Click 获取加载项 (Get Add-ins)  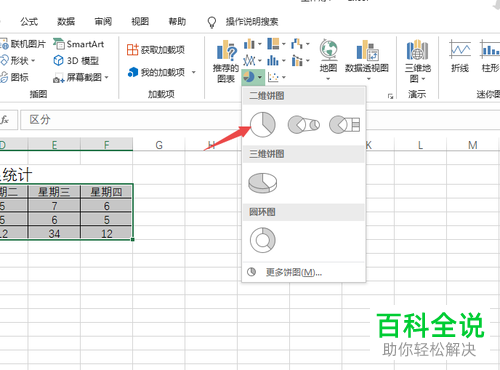click(x=156, y=50)
